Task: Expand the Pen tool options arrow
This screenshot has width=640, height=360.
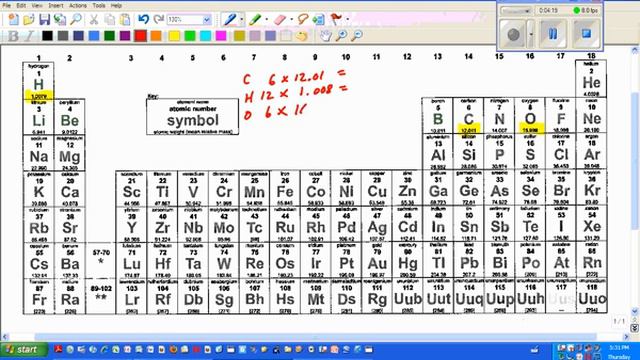Action: 242,19
